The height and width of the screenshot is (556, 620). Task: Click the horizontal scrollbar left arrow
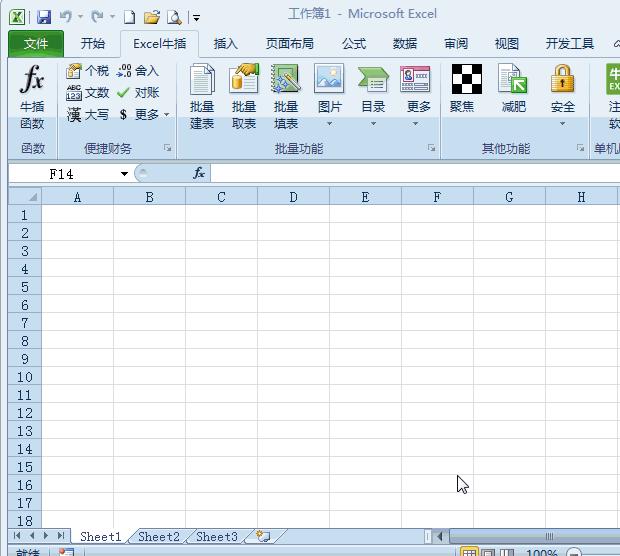(x=440, y=537)
